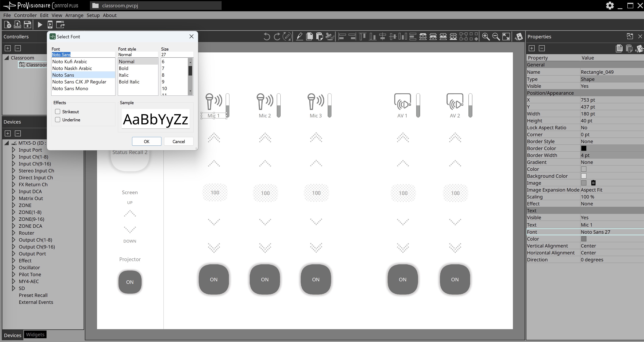
Task: Enable Underline checkbox in font dialog
Action: (x=58, y=120)
